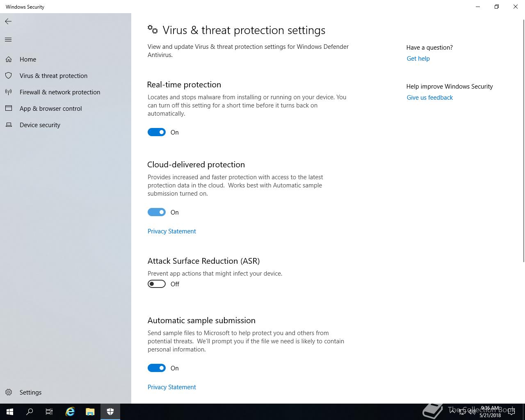
Task: Enable Attack Surface Reduction (ASR) toggle
Action: coord(157,284)
